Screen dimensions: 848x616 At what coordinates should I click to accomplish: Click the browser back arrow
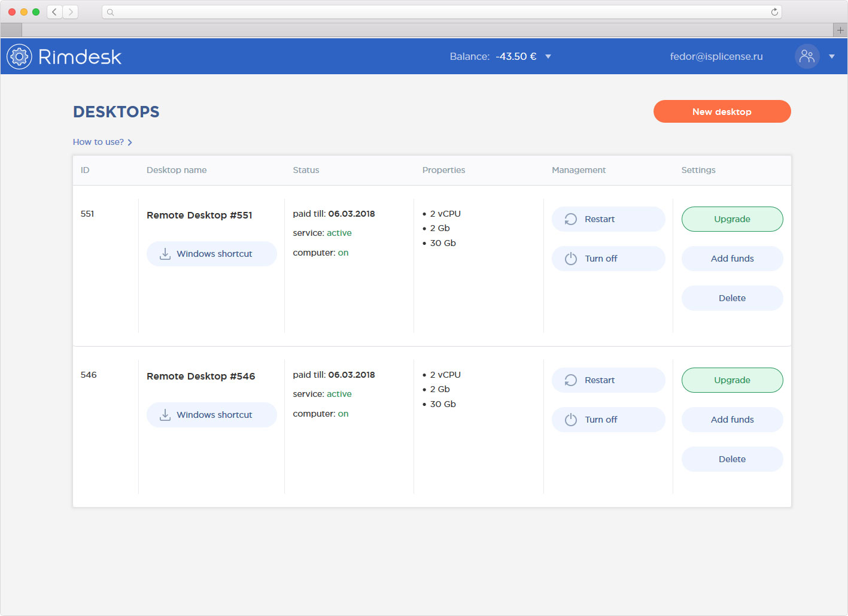[54, 12]
